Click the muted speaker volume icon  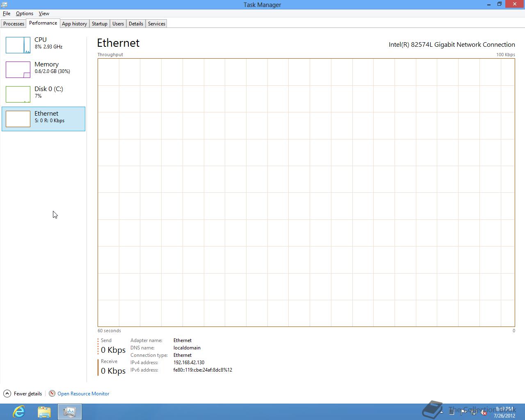484,412
